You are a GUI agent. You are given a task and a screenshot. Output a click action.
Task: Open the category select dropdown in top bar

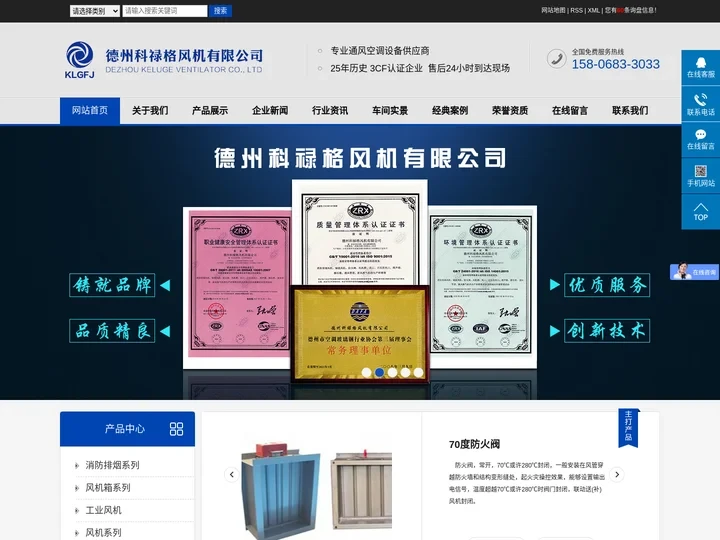pos(95,11)
